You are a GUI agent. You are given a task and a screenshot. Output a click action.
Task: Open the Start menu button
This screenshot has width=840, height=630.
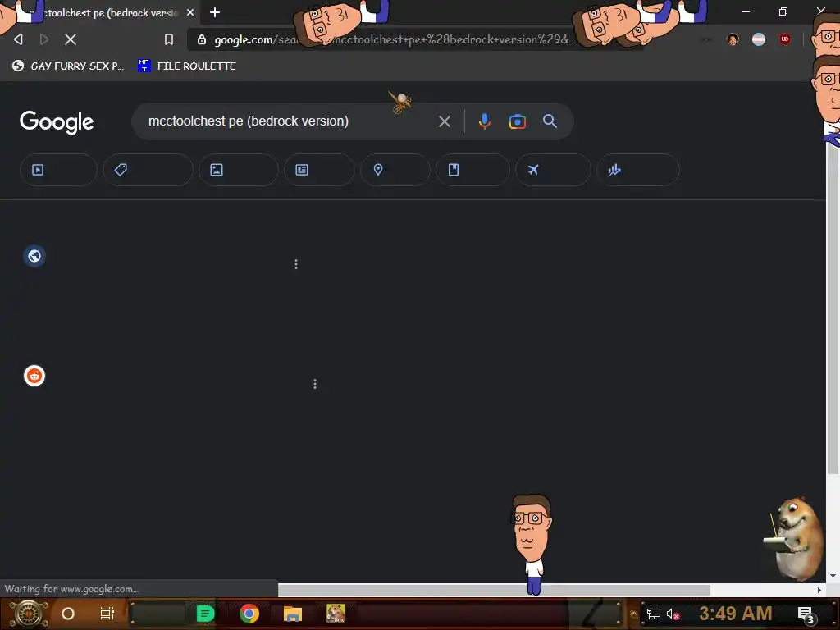(x=28, y=614)
